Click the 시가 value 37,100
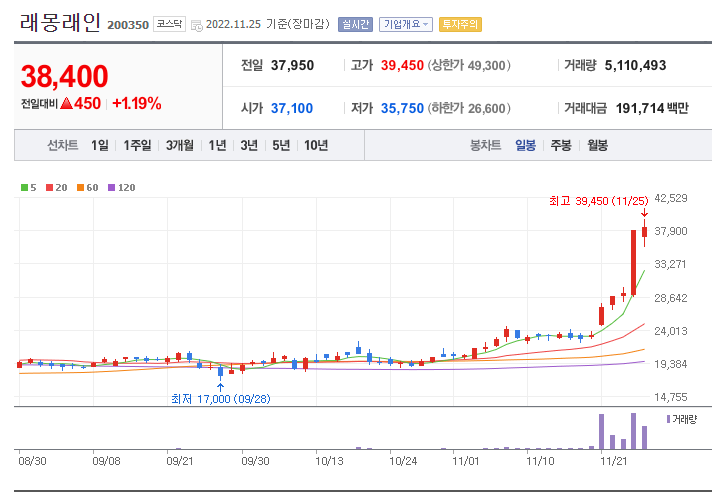 pos(292,108)
